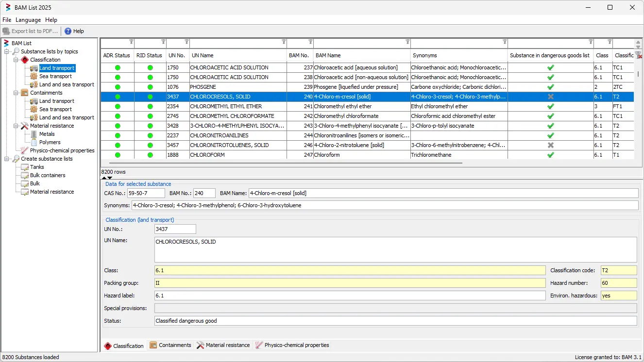This screenshot has width=644, height=362.
Task: Collapse the Substance lists by topics node
Action: click(7, 51)
